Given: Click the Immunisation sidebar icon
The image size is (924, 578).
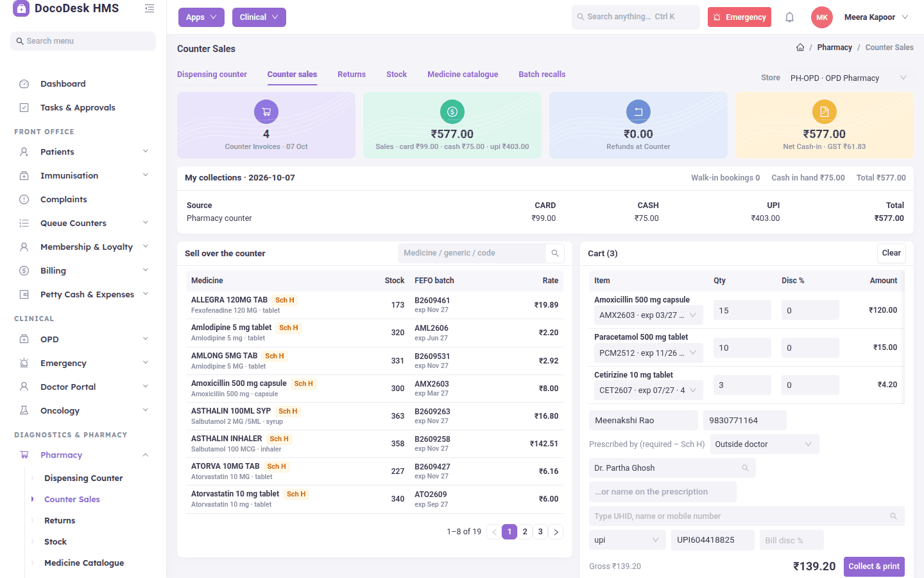Looking at the screenshot, I should point(24,176).
